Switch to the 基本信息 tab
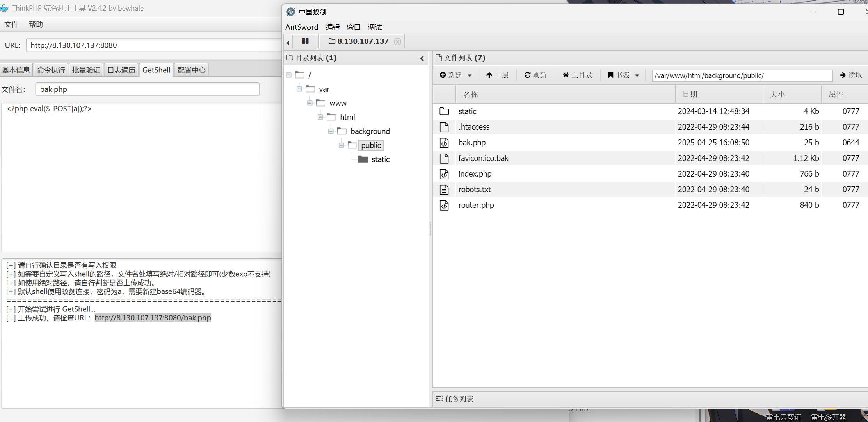 pyautogui.click(x=16, y=70)
